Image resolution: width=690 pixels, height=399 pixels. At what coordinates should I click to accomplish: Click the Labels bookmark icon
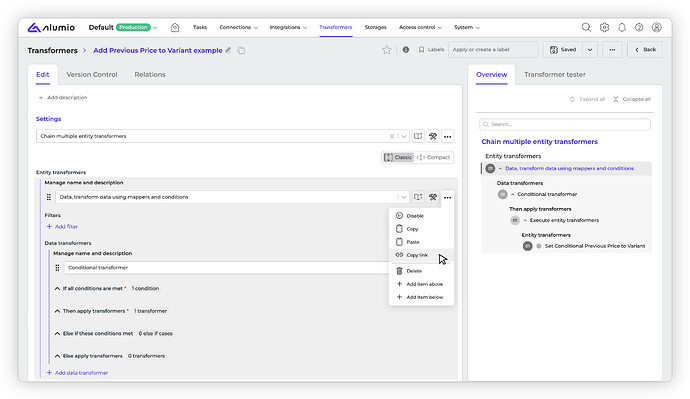pyautogui.click(x=421, y=50)
